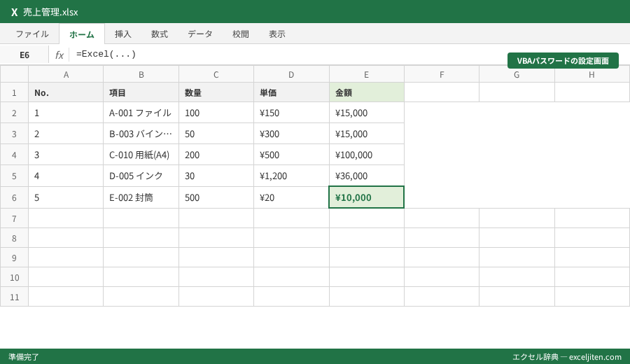
Task: Click unit price ¥150
Action: [x=291, y=113]
